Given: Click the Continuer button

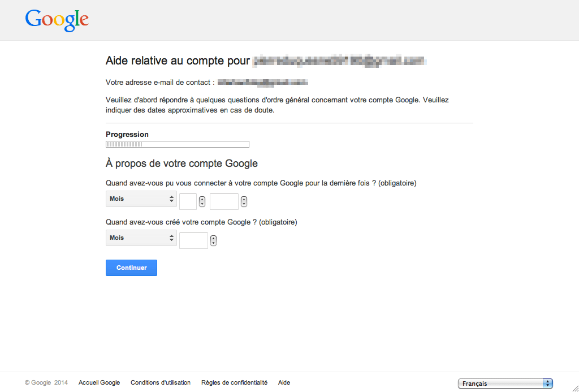Looking at the screenshot, I should click(131, 268).
